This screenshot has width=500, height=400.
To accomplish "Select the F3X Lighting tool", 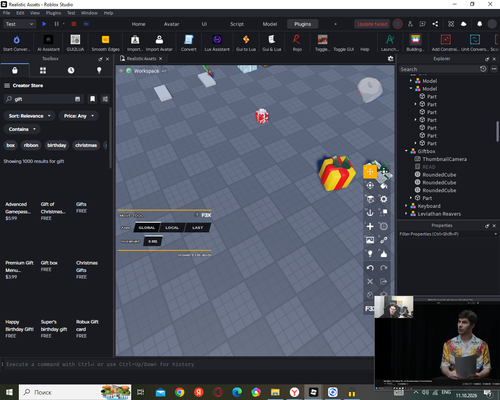I will coord(370,253).
